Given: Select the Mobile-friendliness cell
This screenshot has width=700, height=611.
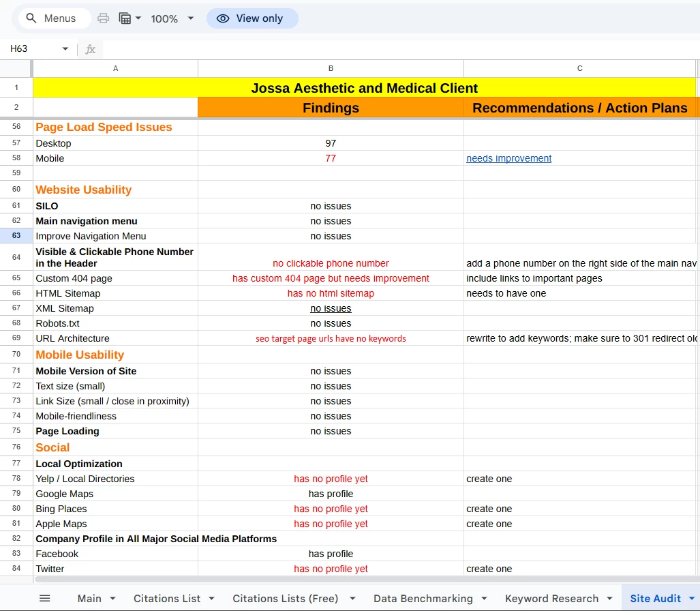Looking at the screenshot, I should tap(116, 416).
